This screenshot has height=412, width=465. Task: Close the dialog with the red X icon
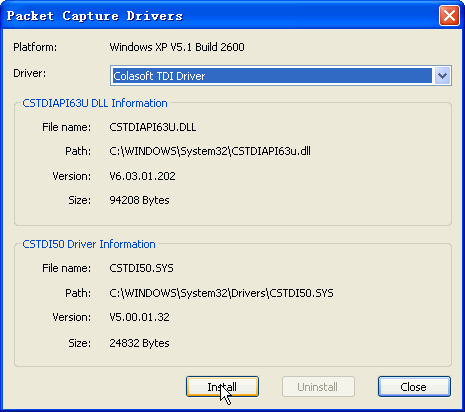[449, 16]
